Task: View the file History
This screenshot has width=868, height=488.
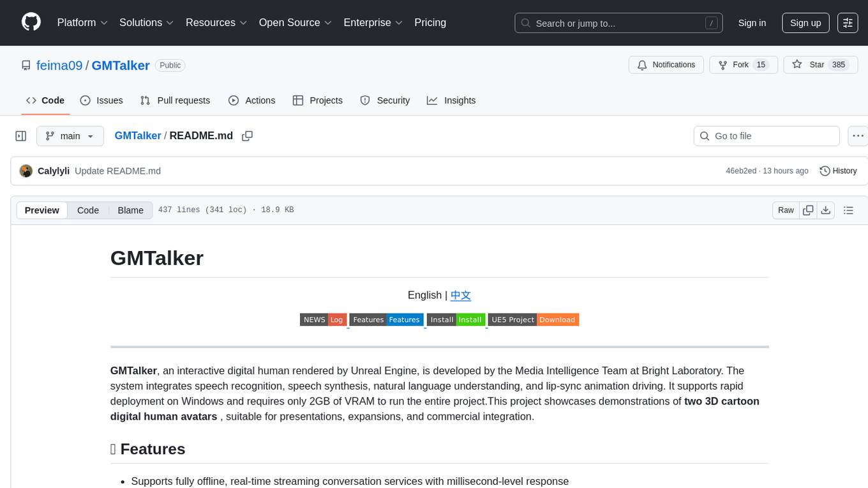Action: coord(838,171)
